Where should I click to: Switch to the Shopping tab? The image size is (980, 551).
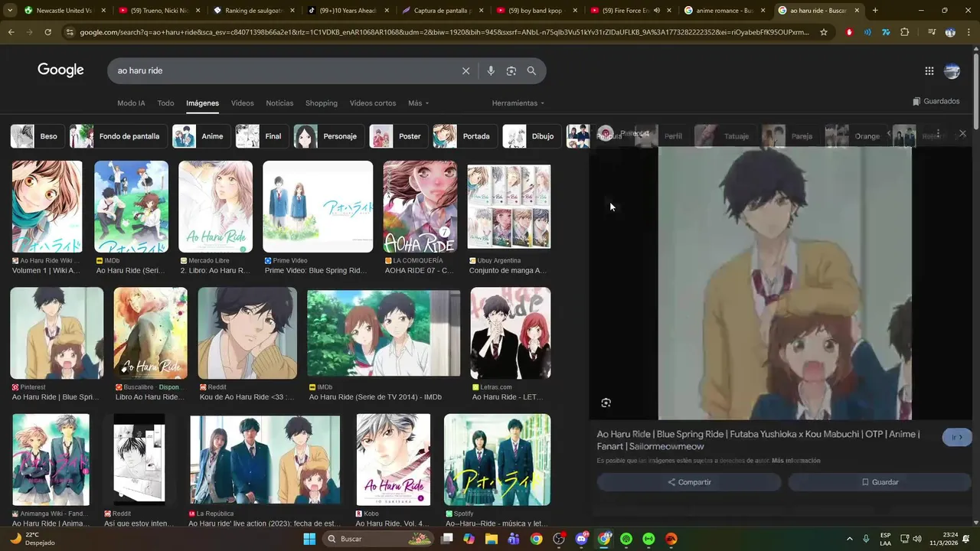tap(322, 103)
